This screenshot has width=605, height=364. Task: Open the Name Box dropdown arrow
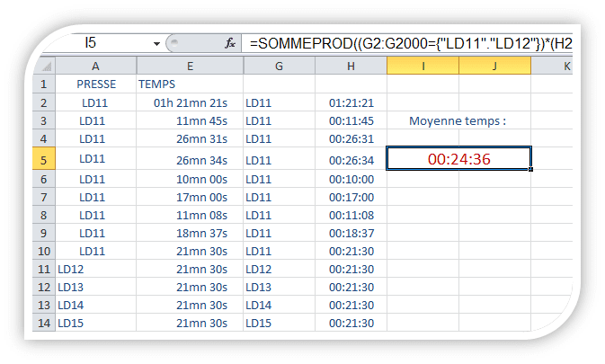point(156,42)
